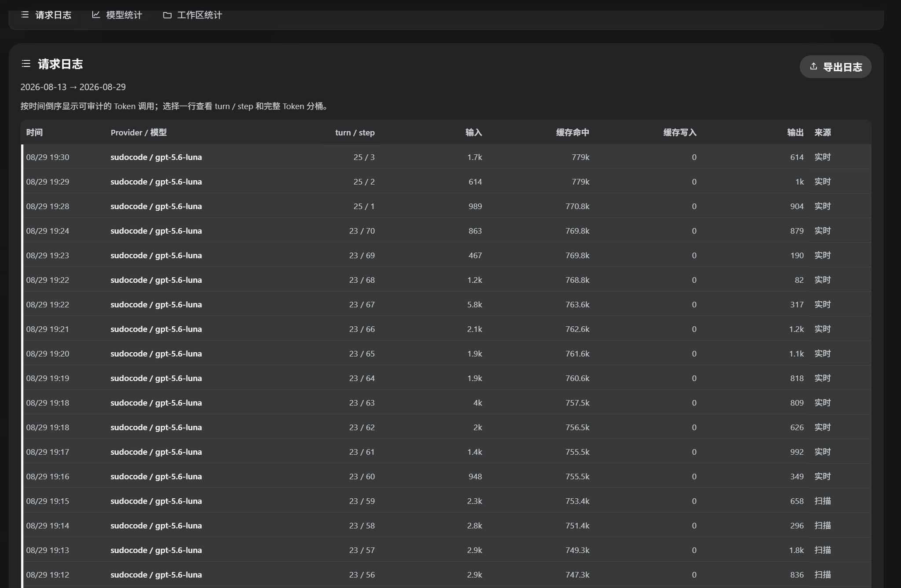Select the log row at 08/29 19:13
901x588 pixels.
(446, 550)
